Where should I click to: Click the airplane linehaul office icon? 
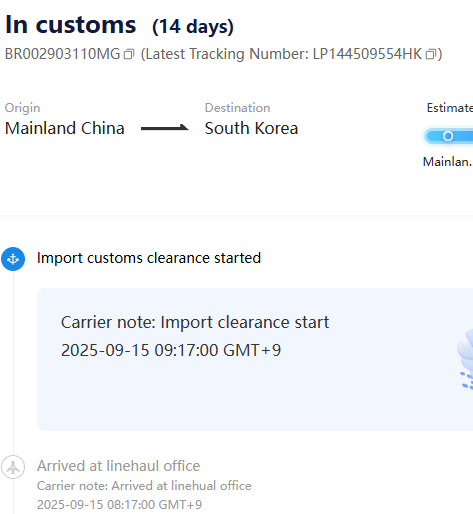pos(13,467)
